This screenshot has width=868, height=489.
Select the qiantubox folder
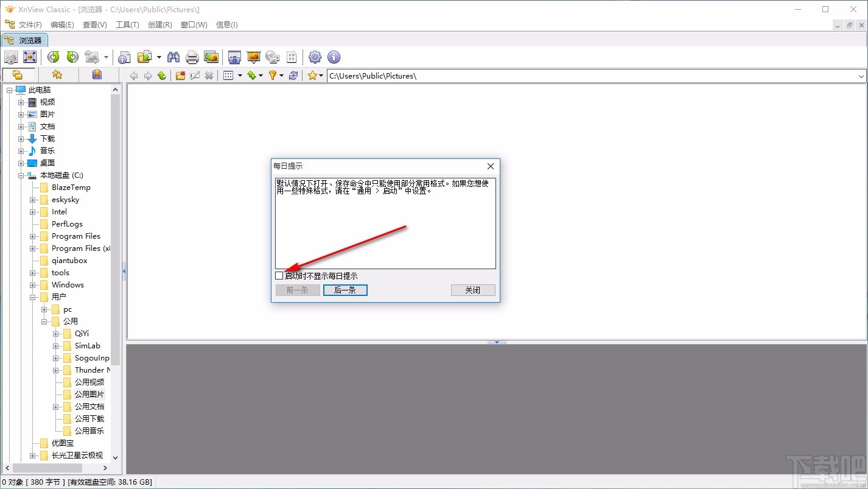tap(69, 261)
